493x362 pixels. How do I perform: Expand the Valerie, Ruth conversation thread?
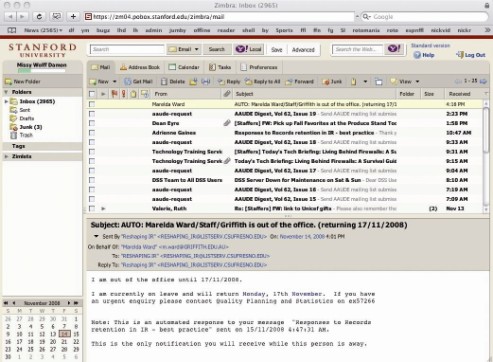pos(103,208)
